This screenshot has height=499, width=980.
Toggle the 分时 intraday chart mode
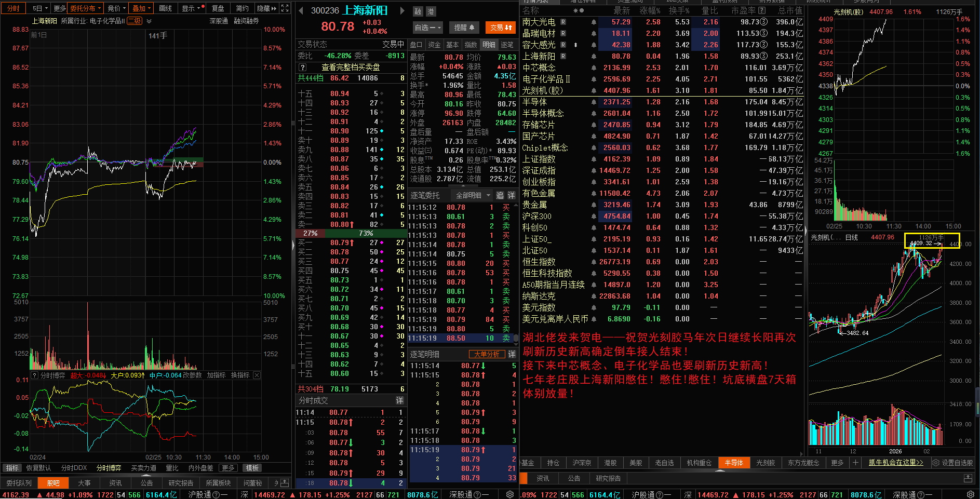(x=13, y=8)
